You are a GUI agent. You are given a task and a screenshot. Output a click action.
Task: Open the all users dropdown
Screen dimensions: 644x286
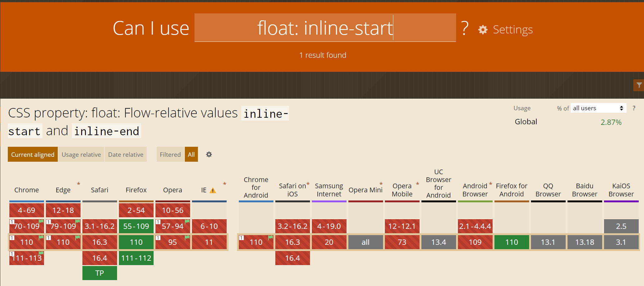pos(598,108)
